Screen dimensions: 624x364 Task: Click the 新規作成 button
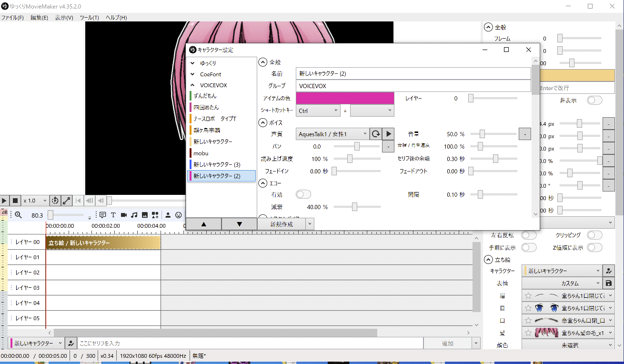coord(281,224)
